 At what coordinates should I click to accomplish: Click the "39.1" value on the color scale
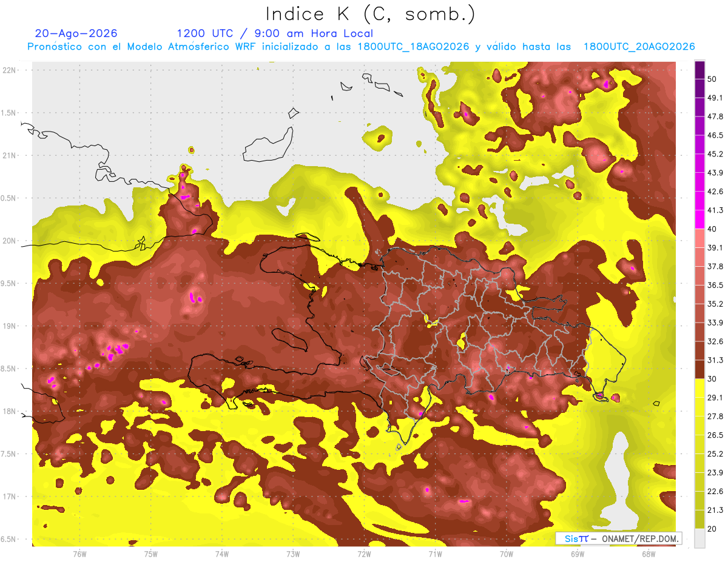pyautogui.click(x=715, y=247)
